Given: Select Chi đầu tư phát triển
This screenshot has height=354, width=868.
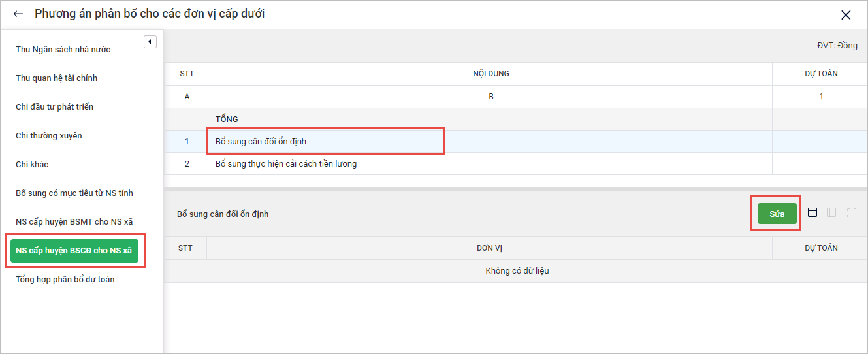Looking at the screenshot, I should (55, 107).
